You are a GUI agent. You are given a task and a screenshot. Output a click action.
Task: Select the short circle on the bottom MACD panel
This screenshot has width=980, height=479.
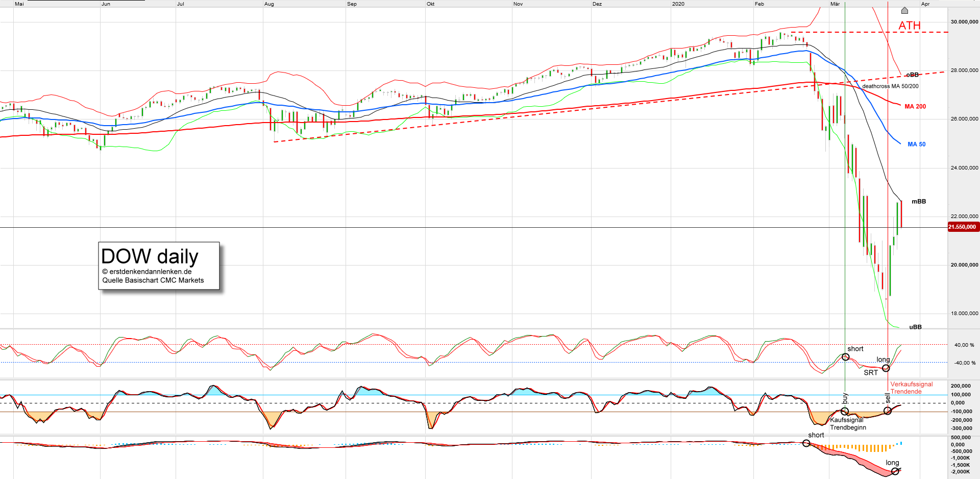(x=806, y=443)
